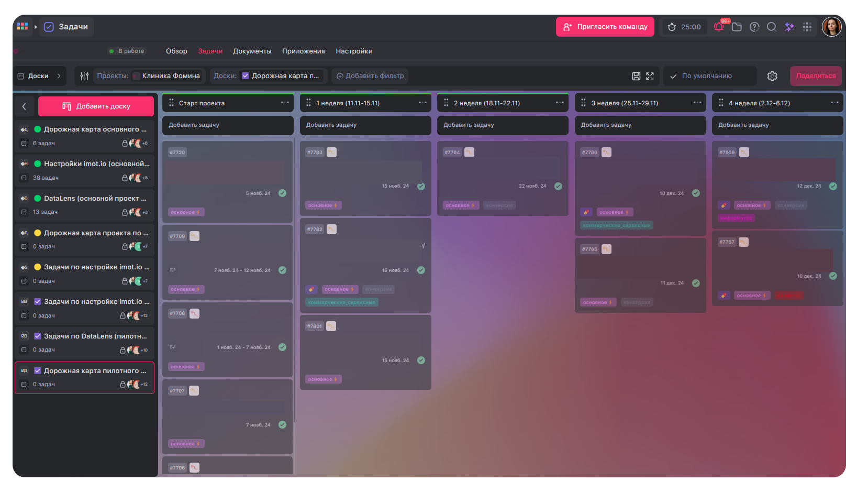This screenshot has width=868, height=492.
Task: Open the help question mark icon
Action: (754, 27)
